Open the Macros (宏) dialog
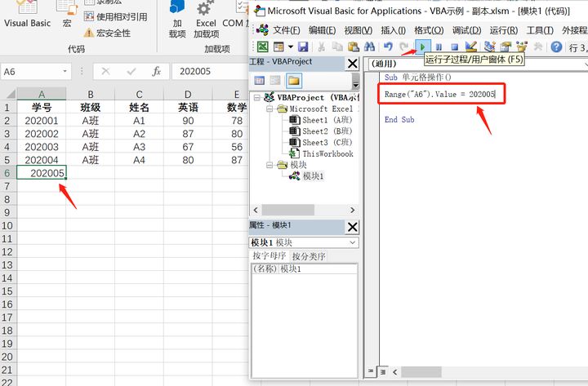The height and width of the screenshot is (386, 588). 67,15
